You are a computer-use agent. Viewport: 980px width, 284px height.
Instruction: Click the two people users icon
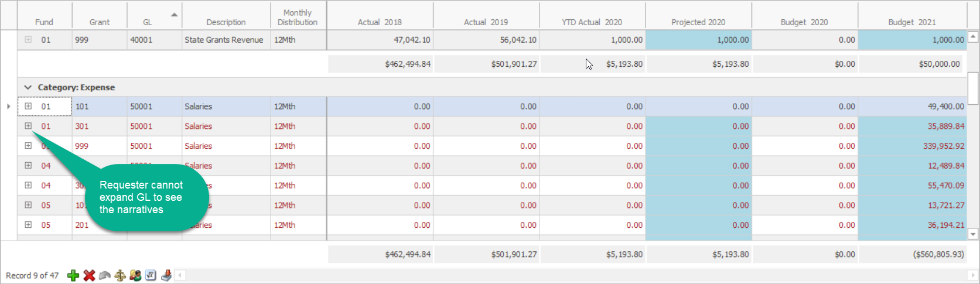[x=135, y=276]
